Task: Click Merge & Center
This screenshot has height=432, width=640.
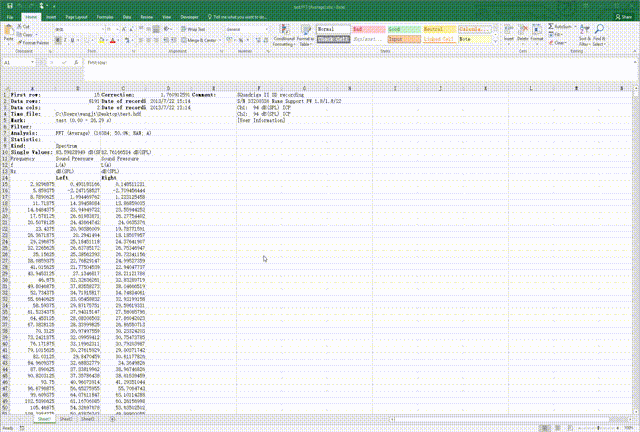Action: [x=199, y=40]
